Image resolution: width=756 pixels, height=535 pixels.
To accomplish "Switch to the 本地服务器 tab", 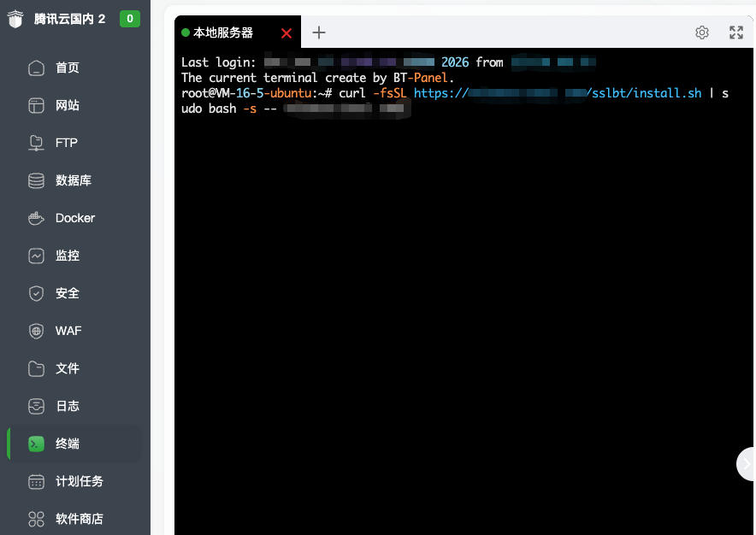I will pyautogui.click(x=223, y=33).
